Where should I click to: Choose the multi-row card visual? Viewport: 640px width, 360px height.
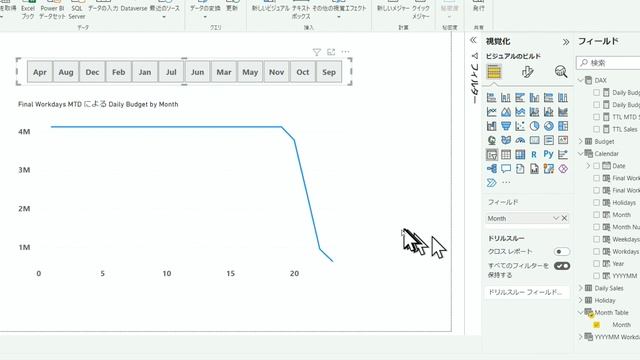549,140
